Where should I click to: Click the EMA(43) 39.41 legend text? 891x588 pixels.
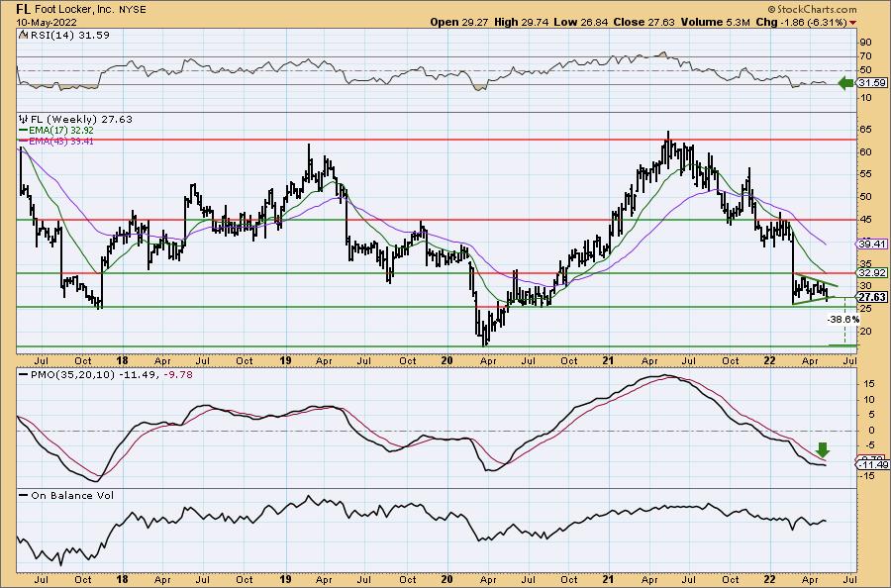click(x=61, y=141)
